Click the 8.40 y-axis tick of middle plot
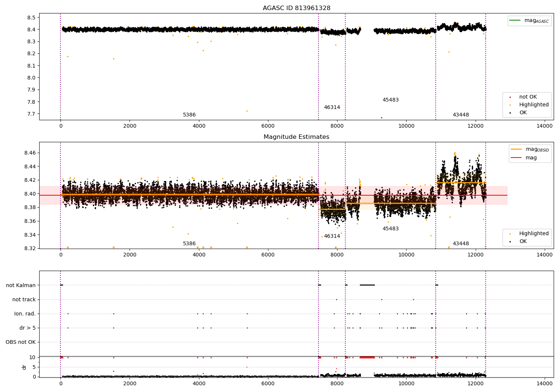560x392 pixels. coord(30,194)
